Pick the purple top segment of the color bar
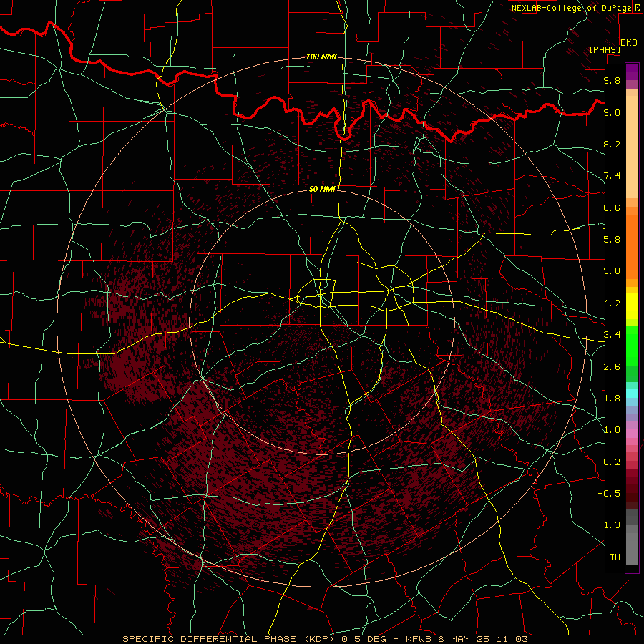Image resolution: width=644 pixels, height=644 pixels. [632, 72]
